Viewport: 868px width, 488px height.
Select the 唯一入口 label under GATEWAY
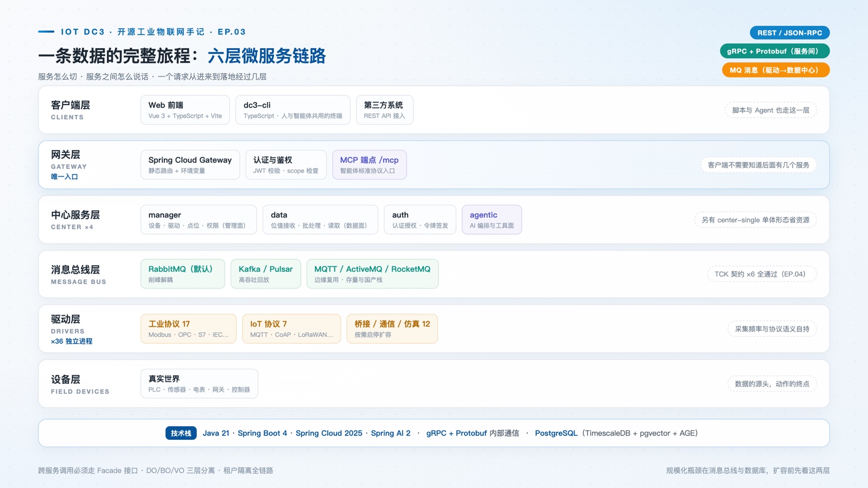coord(65,177)
